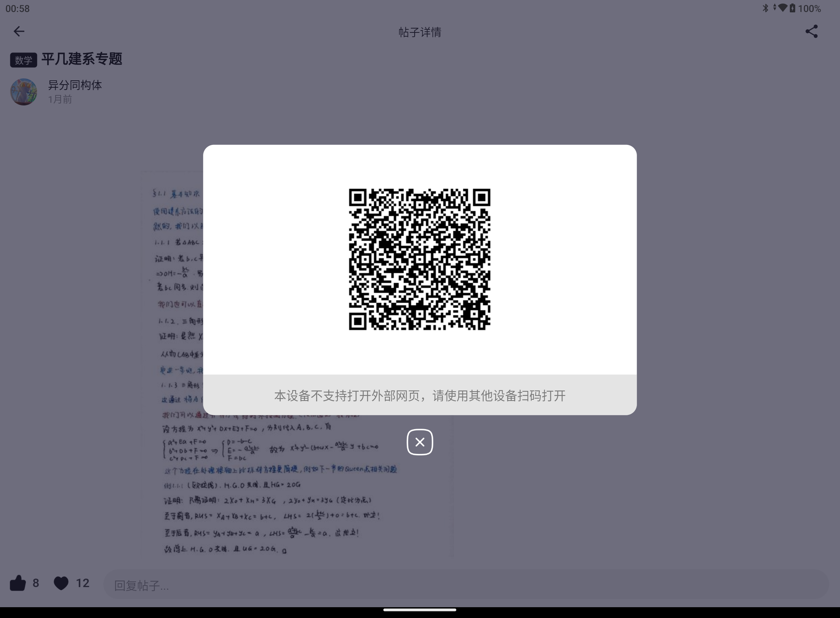This screenshot has width=840, height=618.
Task: Tap the author name 异分同构体
Action: pos(75,85)
